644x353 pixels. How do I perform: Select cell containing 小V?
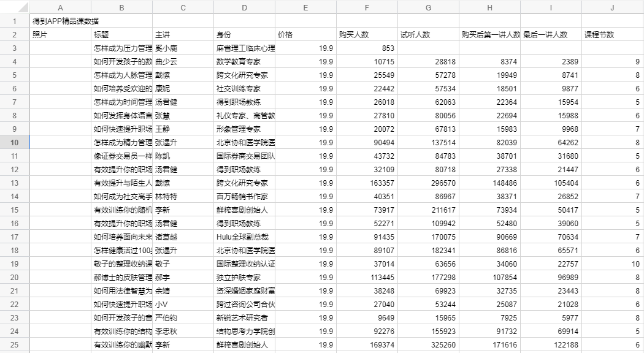[183, 305]
